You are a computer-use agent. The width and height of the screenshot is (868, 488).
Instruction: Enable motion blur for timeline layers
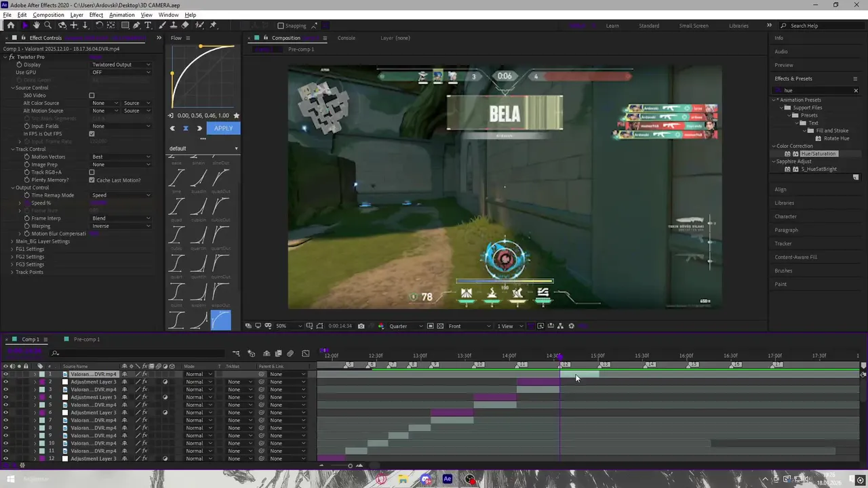point(290,353)
